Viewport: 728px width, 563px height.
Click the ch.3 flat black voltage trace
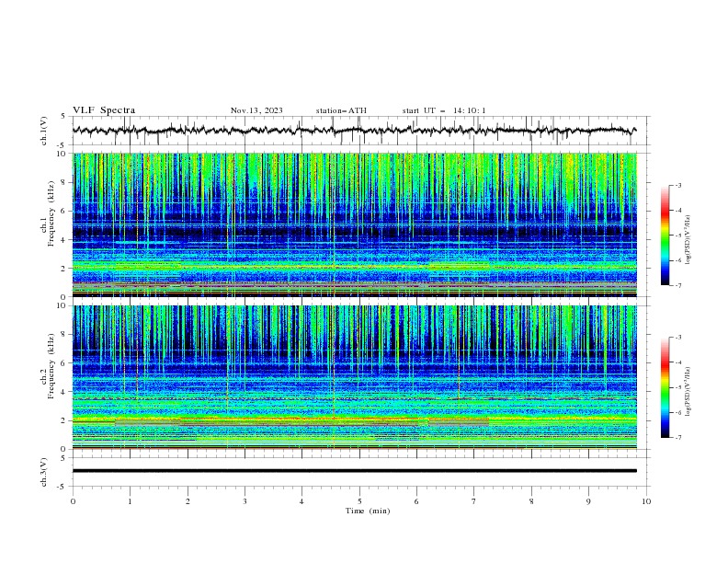click(354, 471)
